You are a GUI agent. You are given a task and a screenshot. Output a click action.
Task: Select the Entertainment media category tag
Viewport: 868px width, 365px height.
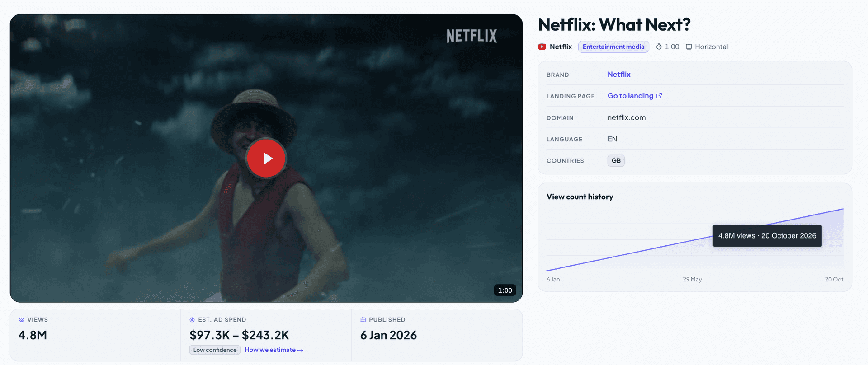pyautogui.click(x=613, y=47)
